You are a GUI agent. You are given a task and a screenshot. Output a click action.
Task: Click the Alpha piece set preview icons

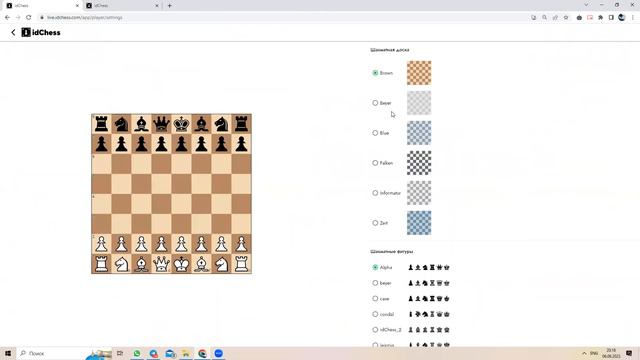(429, 267)
